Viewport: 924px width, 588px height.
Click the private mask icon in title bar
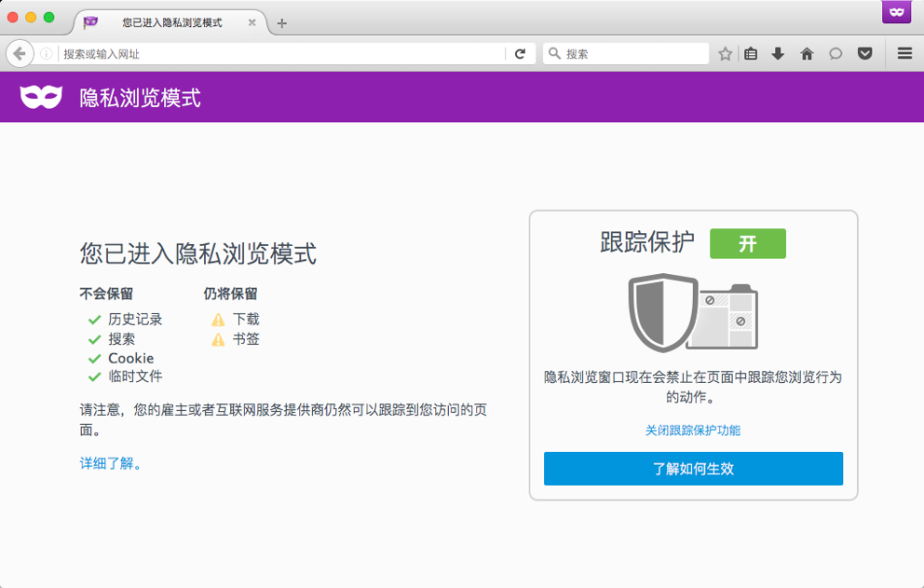tap(896, 12)
